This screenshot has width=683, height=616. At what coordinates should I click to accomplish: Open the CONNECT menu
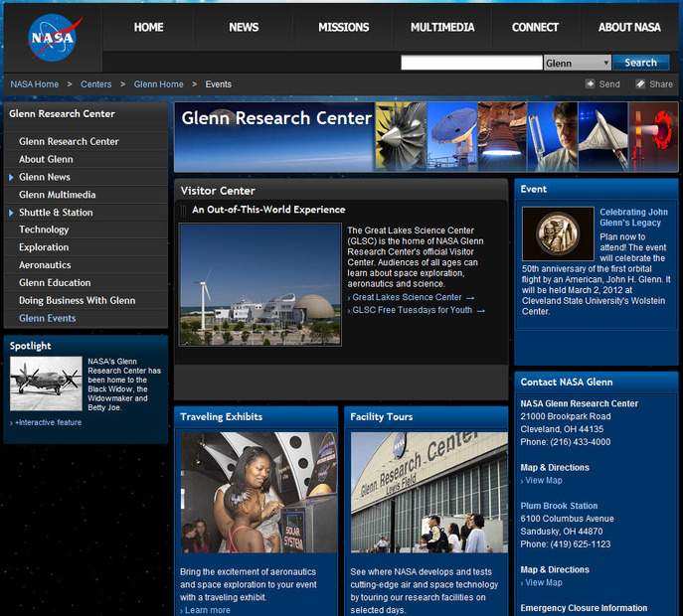point(535,28)
